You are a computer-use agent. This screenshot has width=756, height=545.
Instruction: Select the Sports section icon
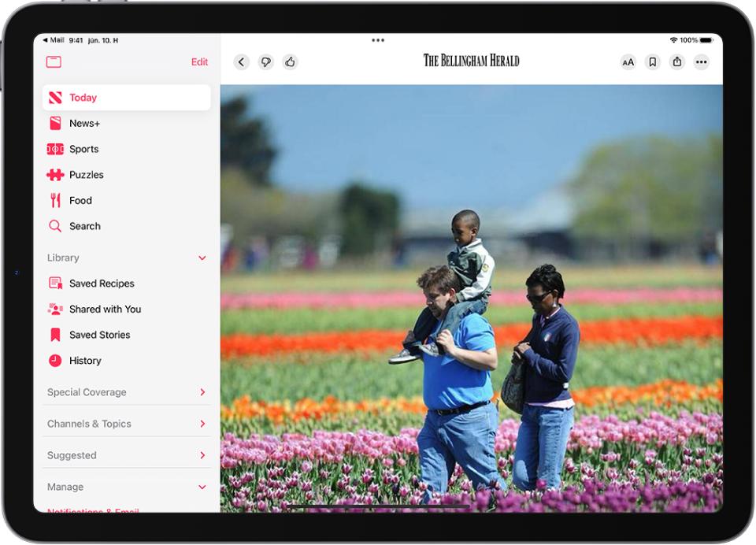click(x=54, y=149)
